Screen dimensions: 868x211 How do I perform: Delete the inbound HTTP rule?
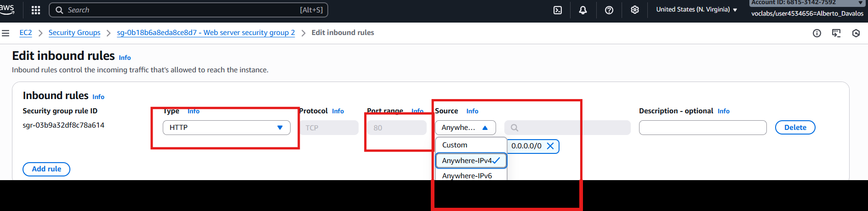[x=795, y=128]
